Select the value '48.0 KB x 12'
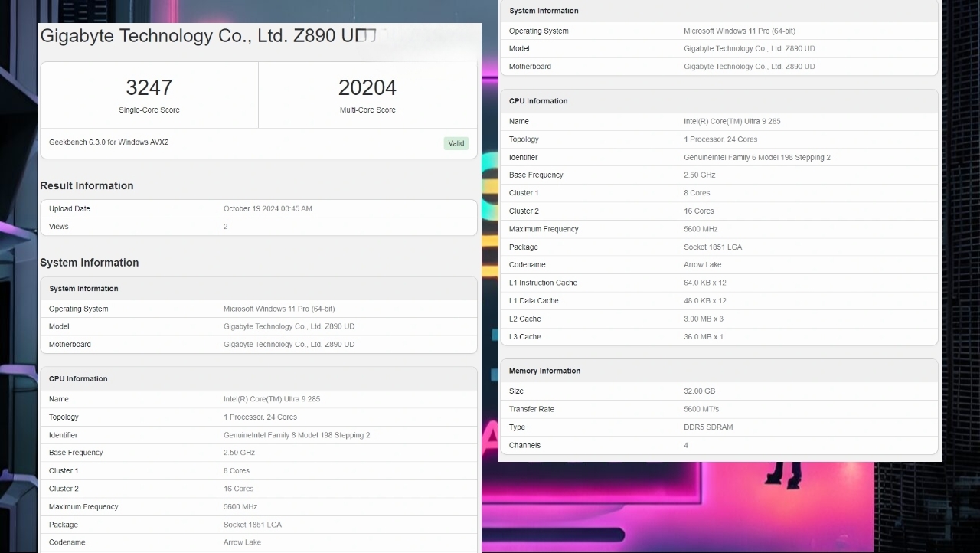The width and height of the screenshot is (980, 553). [x=705, y=301]
